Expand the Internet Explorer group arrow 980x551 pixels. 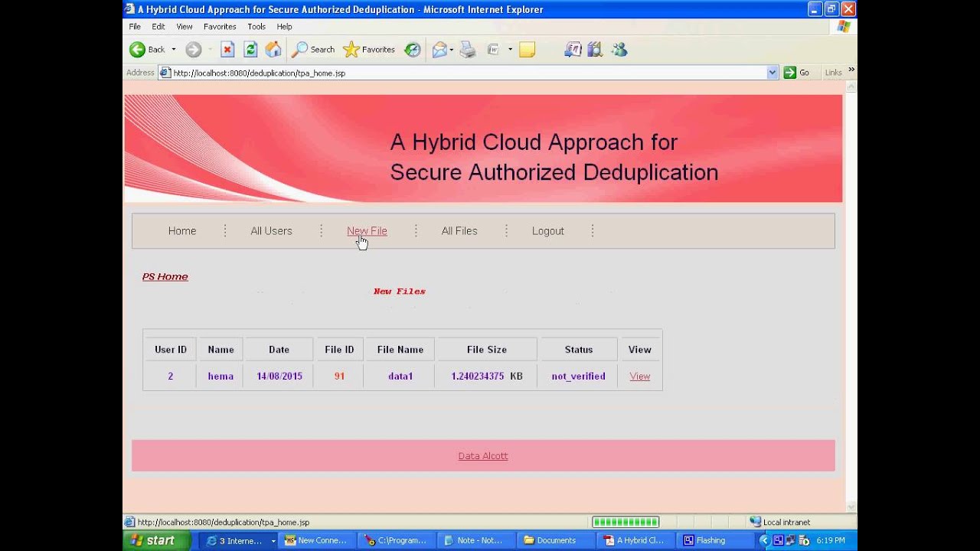(x=273, y=540)
